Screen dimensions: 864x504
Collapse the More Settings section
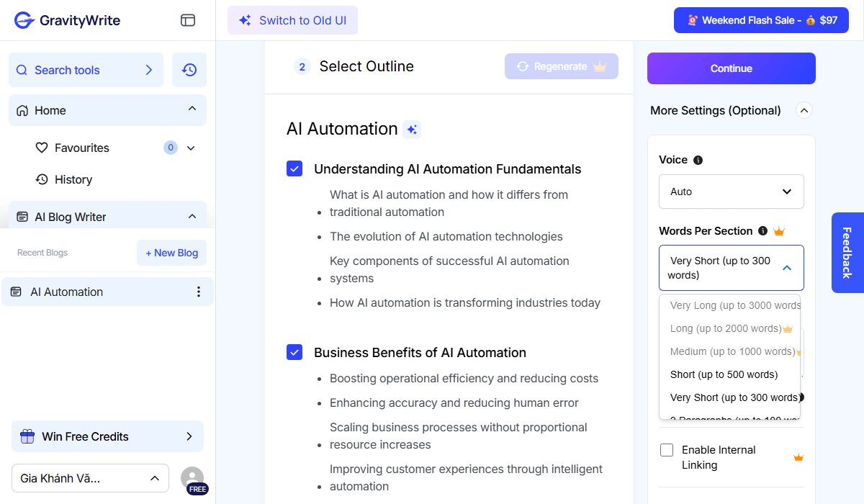tap(804, 110)
